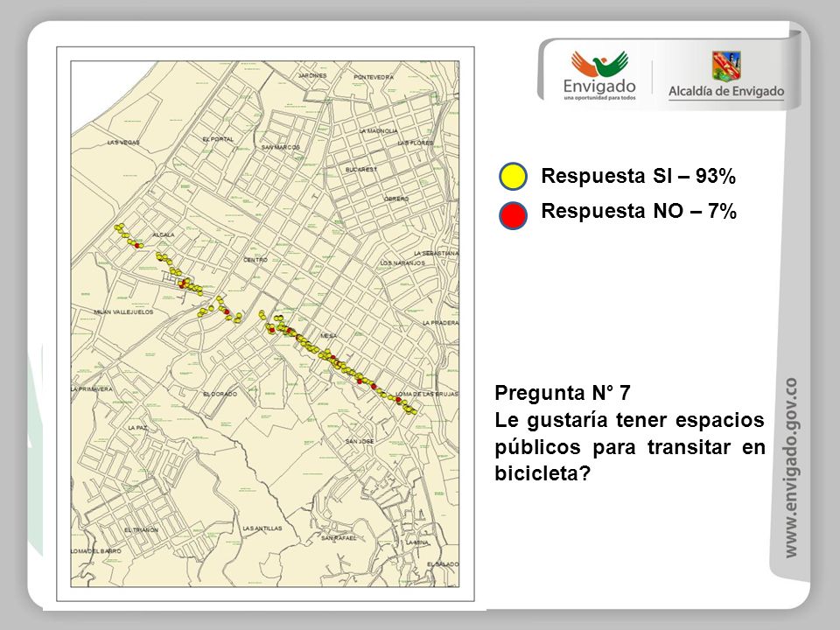This screenshot has height=630, width=840.
Task: Select the yellow Respuesta SI legend circle
Action: point(514,176)
